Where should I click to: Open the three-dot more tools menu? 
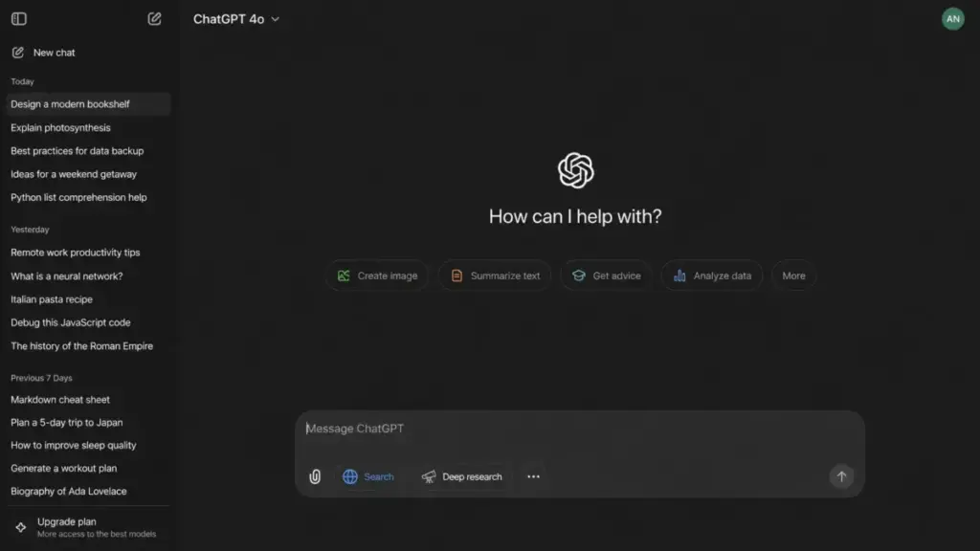(533, 476)
